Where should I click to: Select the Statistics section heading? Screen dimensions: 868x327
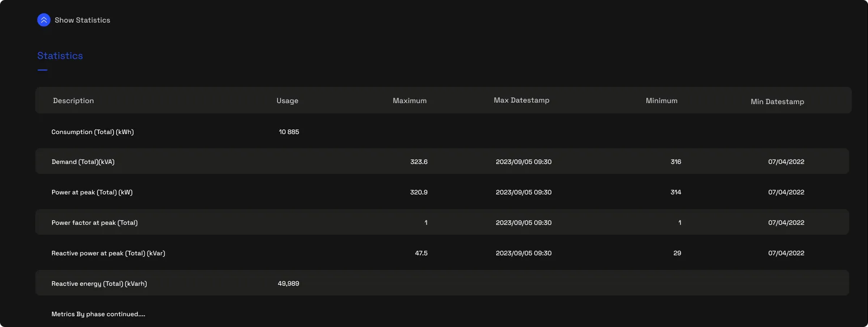pyautogui.click(x=60, y=55)
